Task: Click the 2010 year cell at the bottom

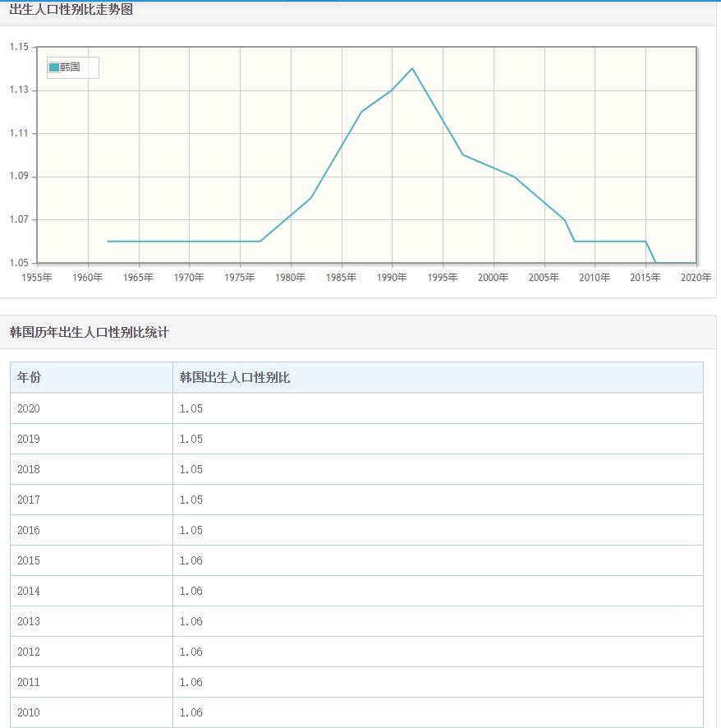Action: [x=27, y=712]
